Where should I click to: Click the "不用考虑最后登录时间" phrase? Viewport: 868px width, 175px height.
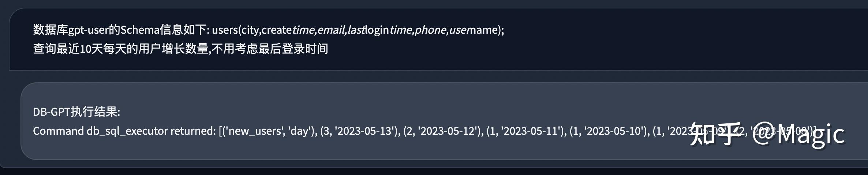(x=270, y=49)
